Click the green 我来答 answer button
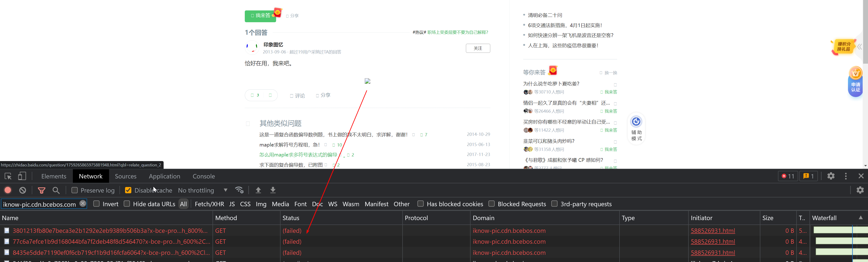 (261, 16)
